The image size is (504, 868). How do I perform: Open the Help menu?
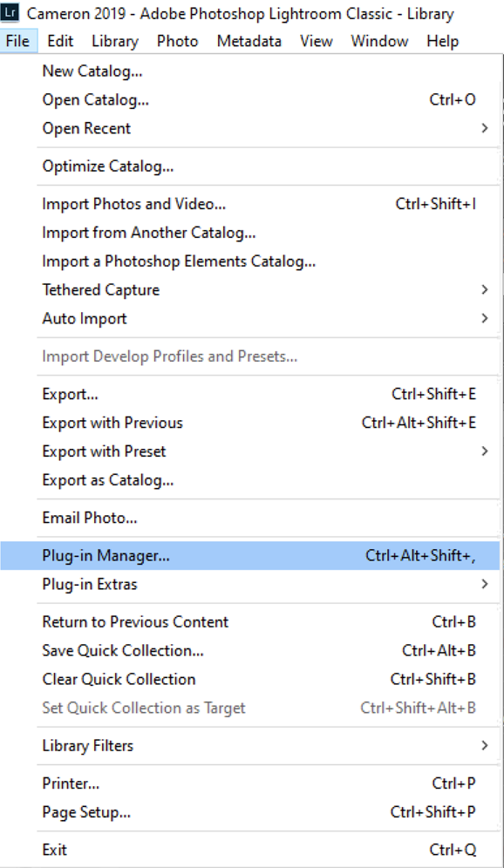point(442,41)
